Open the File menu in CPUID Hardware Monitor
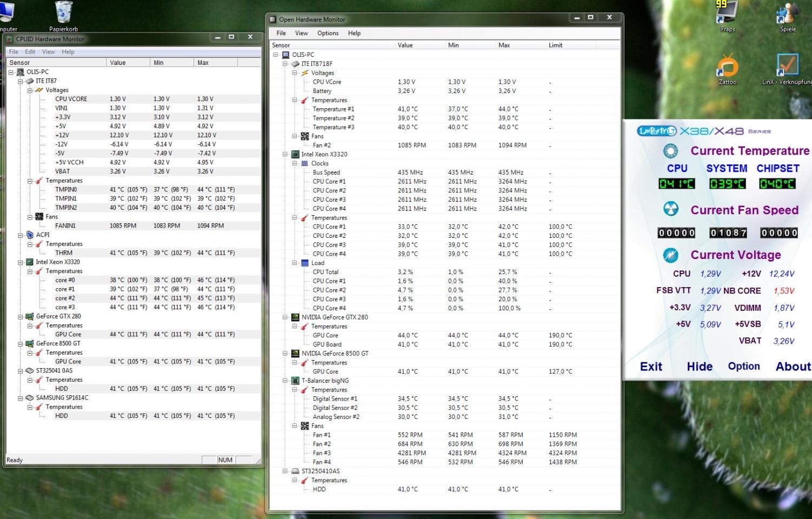Image resolution: width=812 pixels, height=519 pixels. coord(14,52)
